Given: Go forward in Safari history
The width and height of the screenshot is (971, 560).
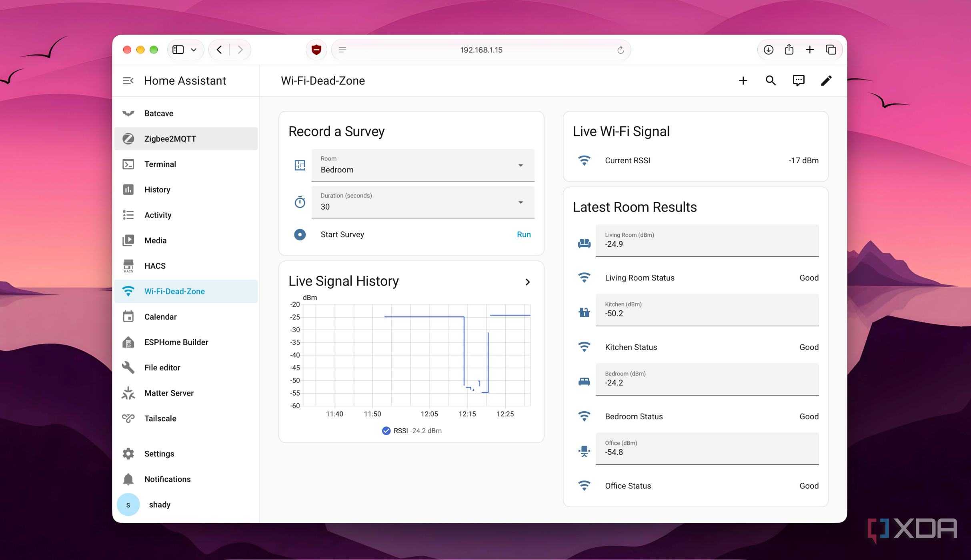Looking at the screenshot, I should pos(240,50).
